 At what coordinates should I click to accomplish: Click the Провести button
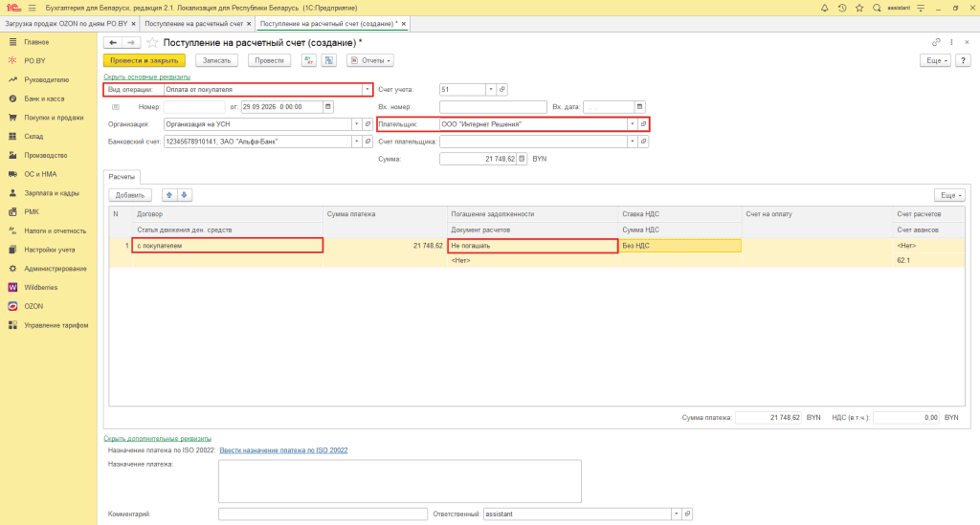(x=269, y=60)
